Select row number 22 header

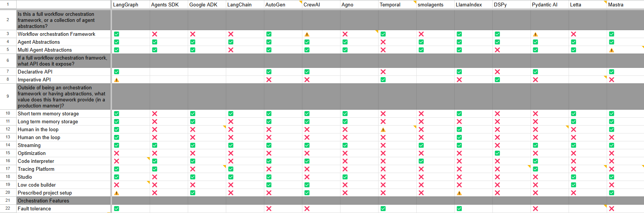(x=8, y=208)
